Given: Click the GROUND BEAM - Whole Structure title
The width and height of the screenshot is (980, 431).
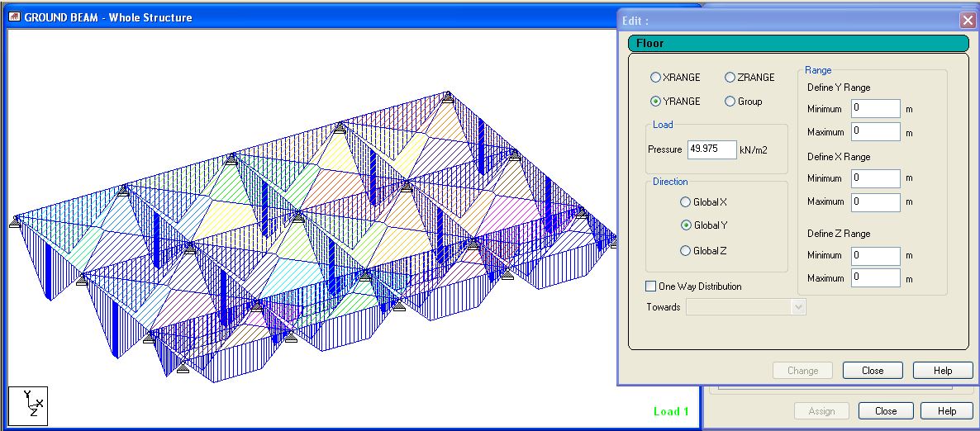Looking at the screenshot, I should [108, 17].
